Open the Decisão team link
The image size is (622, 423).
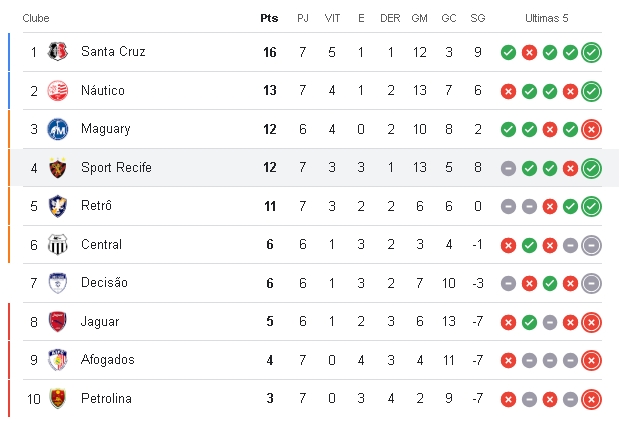[x=104, y=283]
